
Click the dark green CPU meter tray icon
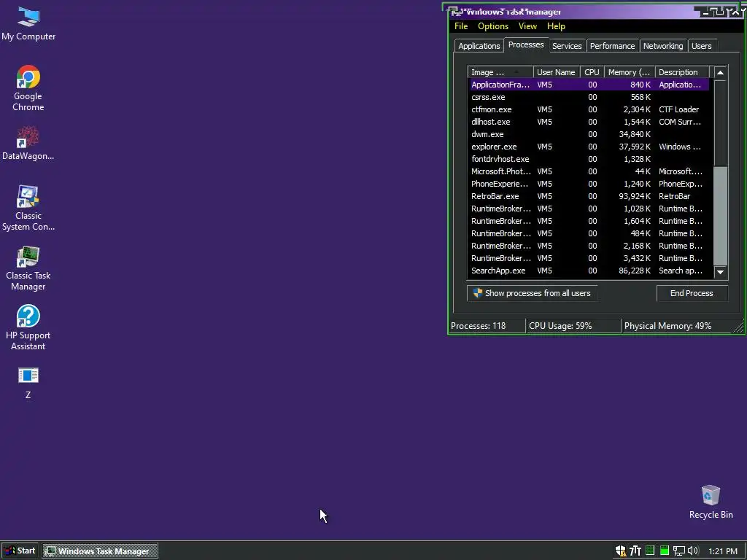[650, 551]
